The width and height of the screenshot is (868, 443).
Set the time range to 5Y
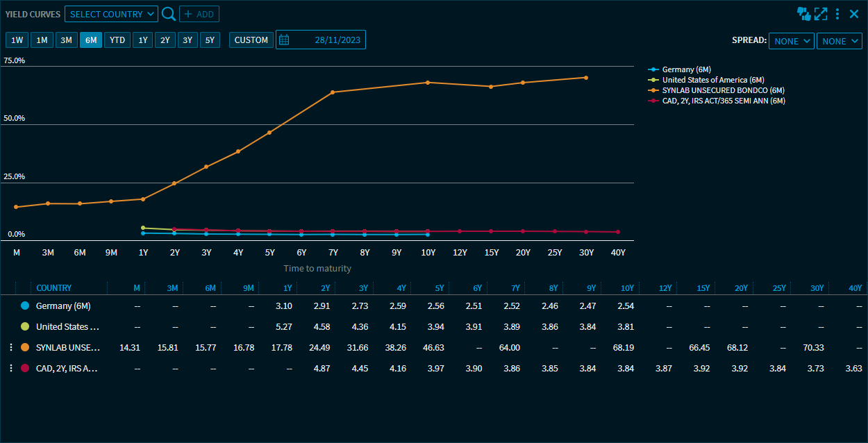[x=210, y=40]
